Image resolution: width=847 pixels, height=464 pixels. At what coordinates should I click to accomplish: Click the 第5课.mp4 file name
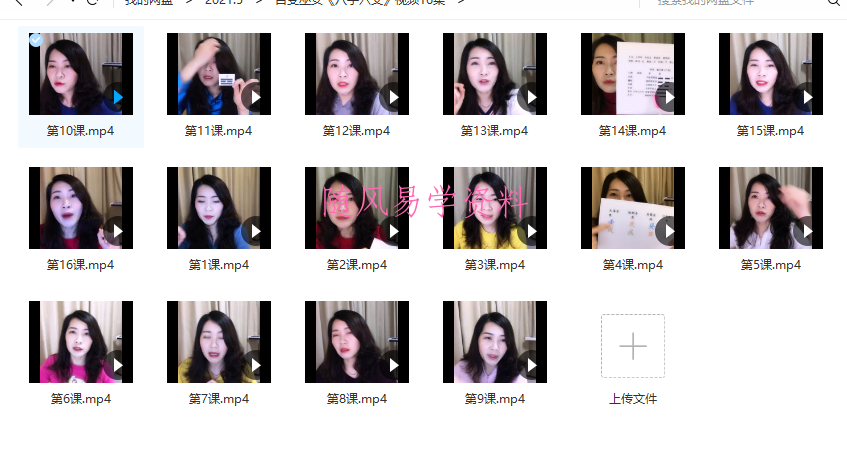coord(770,265)
